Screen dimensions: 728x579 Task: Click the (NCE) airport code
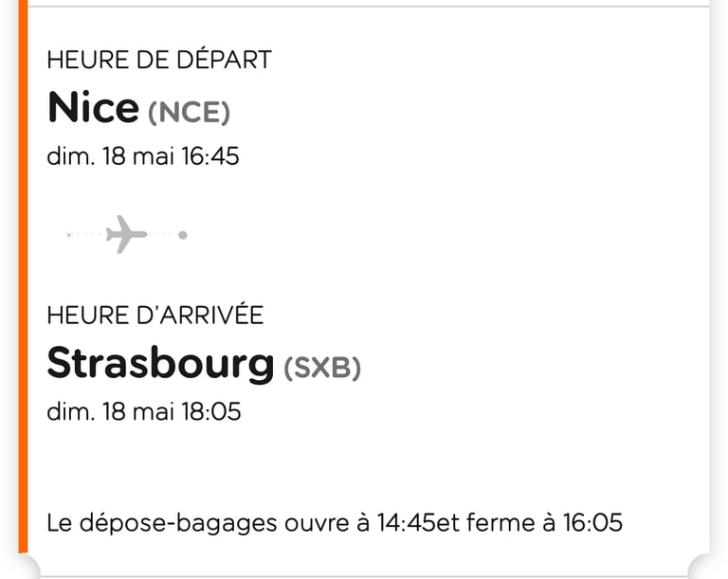click(x=189, y=113)
